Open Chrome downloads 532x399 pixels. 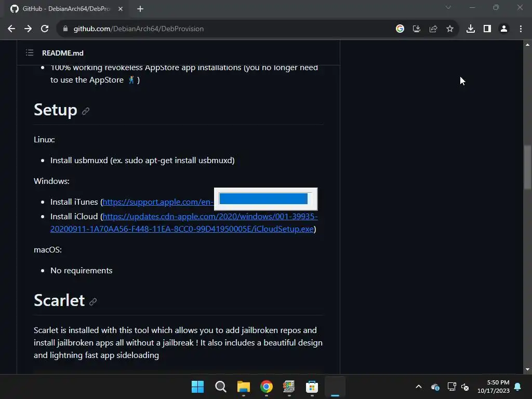471,29
